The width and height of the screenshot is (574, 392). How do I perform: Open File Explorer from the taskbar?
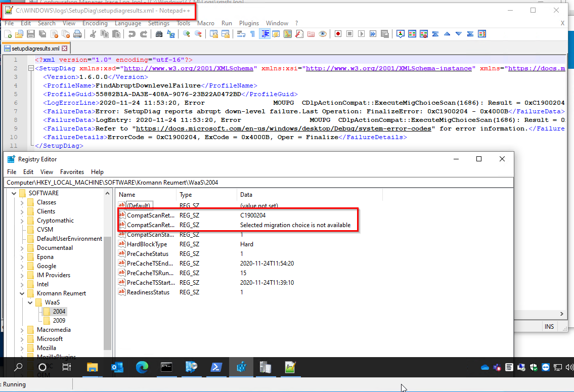point(92,367)
